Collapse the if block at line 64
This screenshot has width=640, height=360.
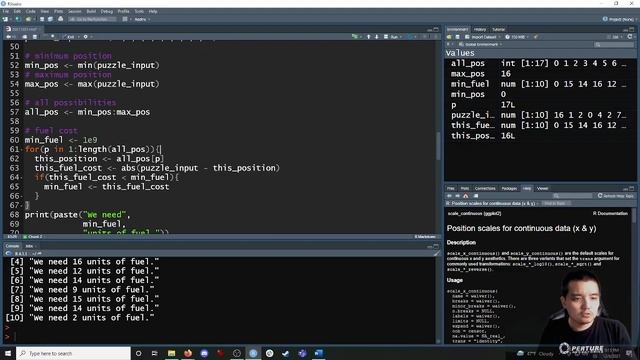pyautogui.click(x=22, y=178)
